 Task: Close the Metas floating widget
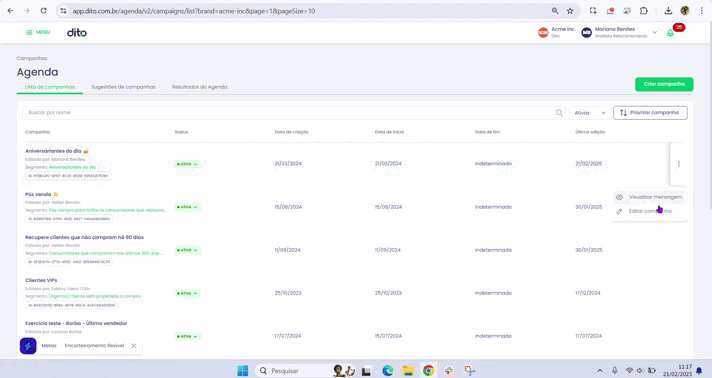(x=134, y=346)
